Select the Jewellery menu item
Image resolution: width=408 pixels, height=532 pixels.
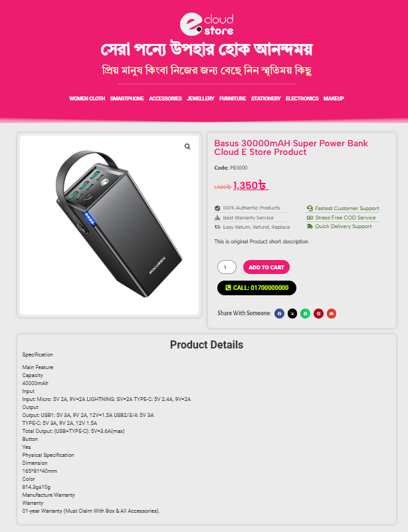coord(201,98)
